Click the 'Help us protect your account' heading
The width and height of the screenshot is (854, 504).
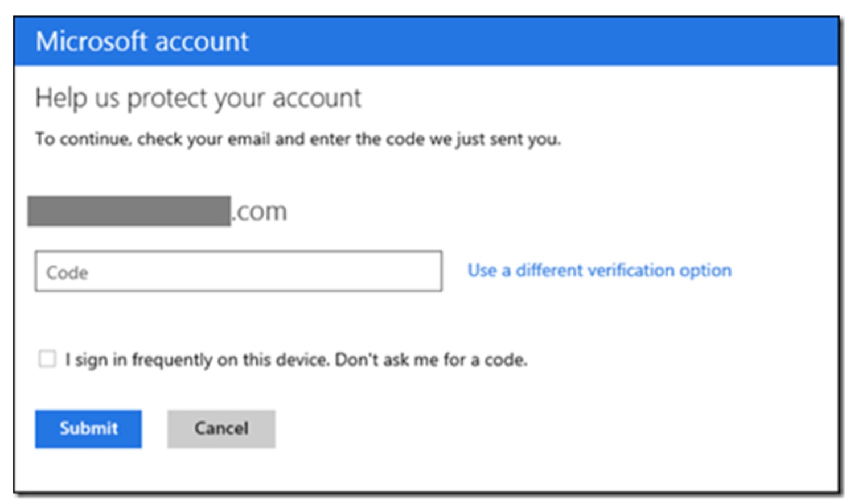click(198, 98)
